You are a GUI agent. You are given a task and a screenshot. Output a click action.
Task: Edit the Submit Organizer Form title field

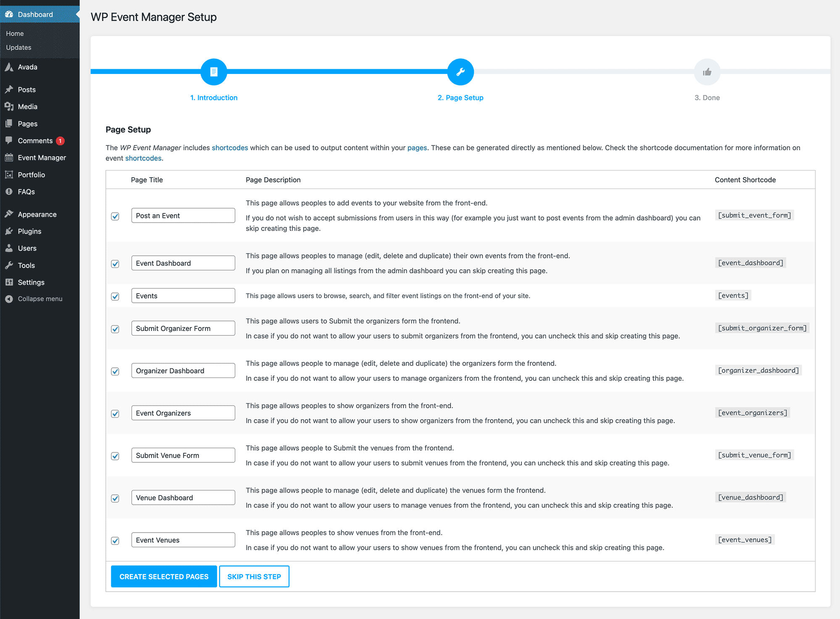pyautogui.click(x=183, y=328)
